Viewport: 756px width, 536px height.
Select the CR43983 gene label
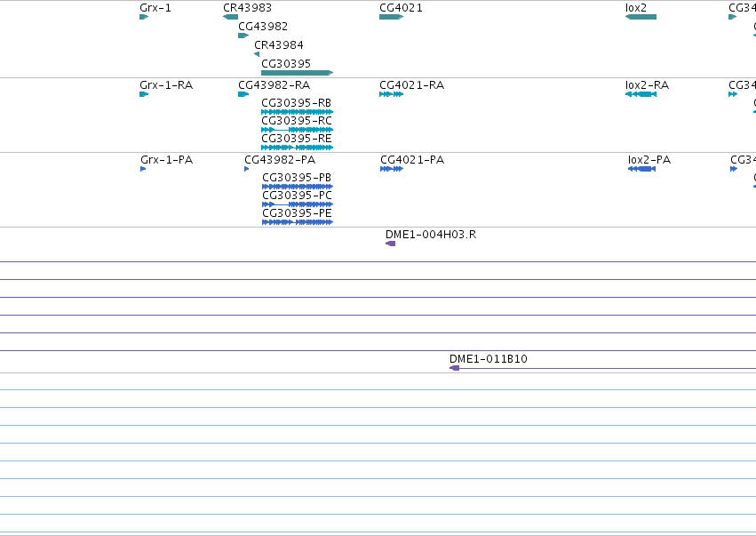point(247,8)
